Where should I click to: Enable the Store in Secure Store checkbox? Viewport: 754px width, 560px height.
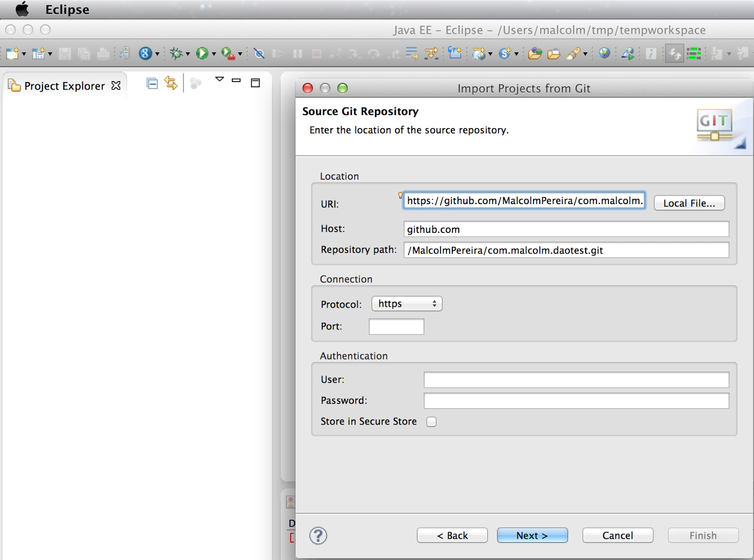[x=431, y=422]
